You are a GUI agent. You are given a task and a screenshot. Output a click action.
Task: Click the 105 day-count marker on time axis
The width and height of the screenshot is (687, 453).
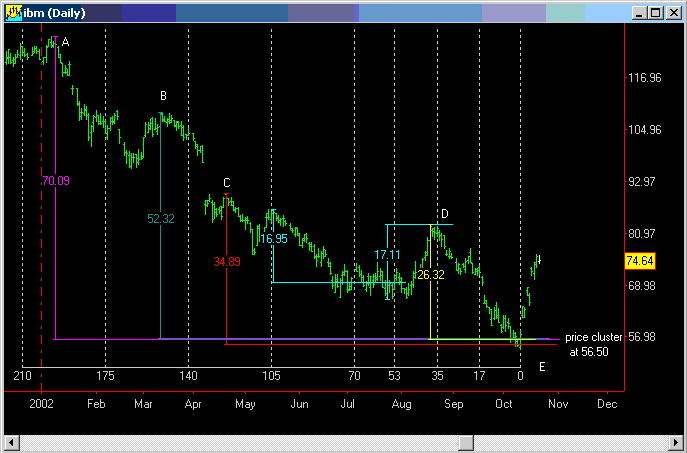[271, 376]
